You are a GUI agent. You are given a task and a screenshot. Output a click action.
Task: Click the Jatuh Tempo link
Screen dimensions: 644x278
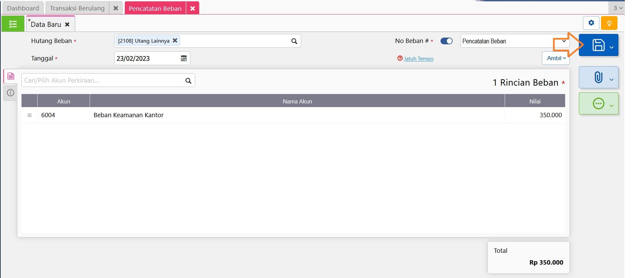click(418, 58)
